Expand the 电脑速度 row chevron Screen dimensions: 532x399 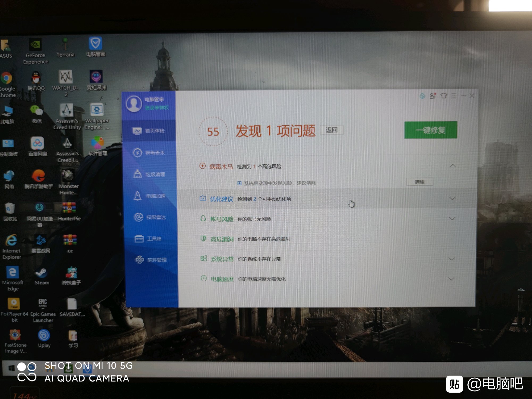click(451, 279)
